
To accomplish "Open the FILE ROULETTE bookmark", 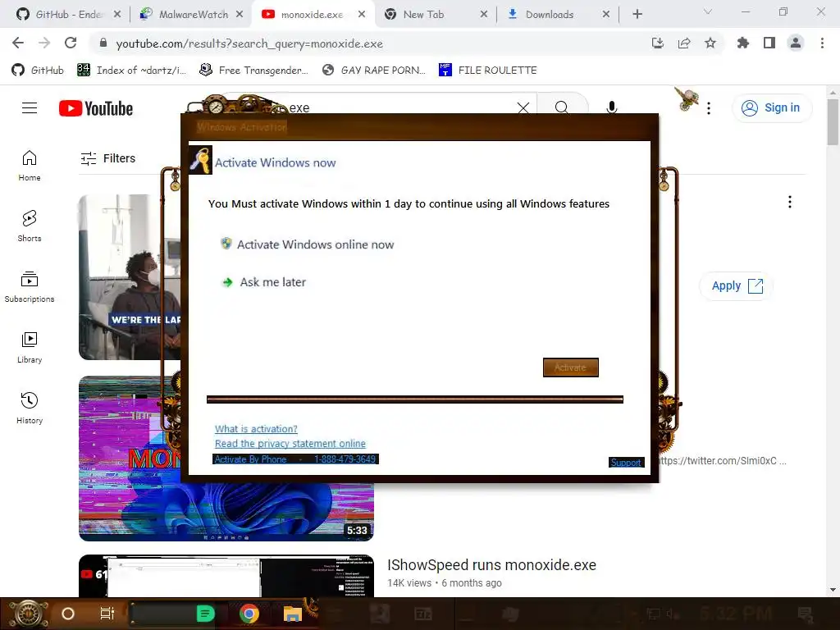I will point(487,71).
